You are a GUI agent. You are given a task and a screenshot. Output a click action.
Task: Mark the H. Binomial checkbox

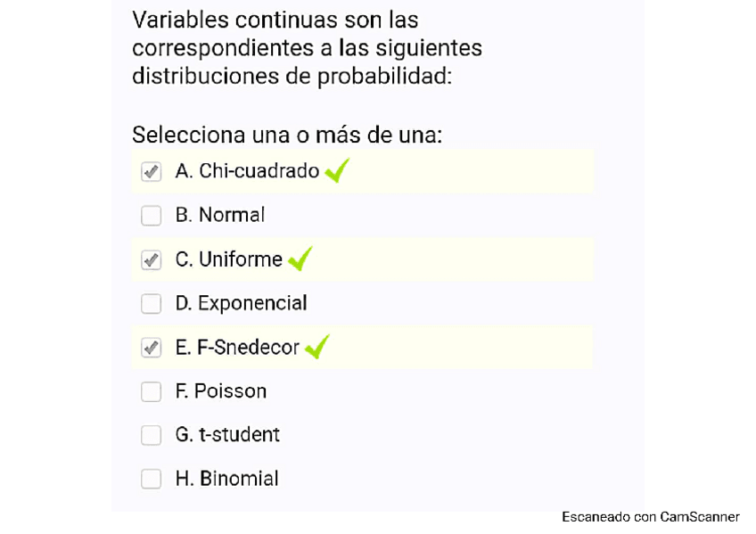[x=152, y=479]
